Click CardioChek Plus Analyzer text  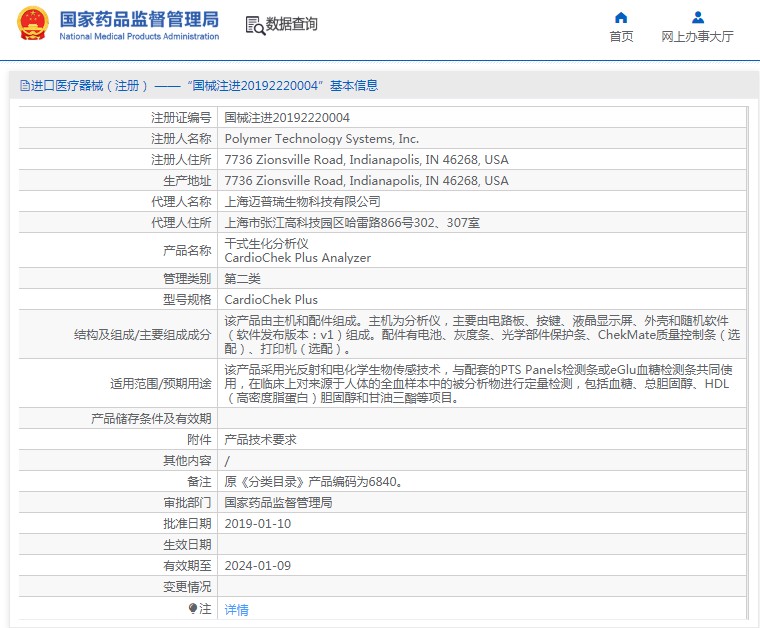(x=298, y=258)
